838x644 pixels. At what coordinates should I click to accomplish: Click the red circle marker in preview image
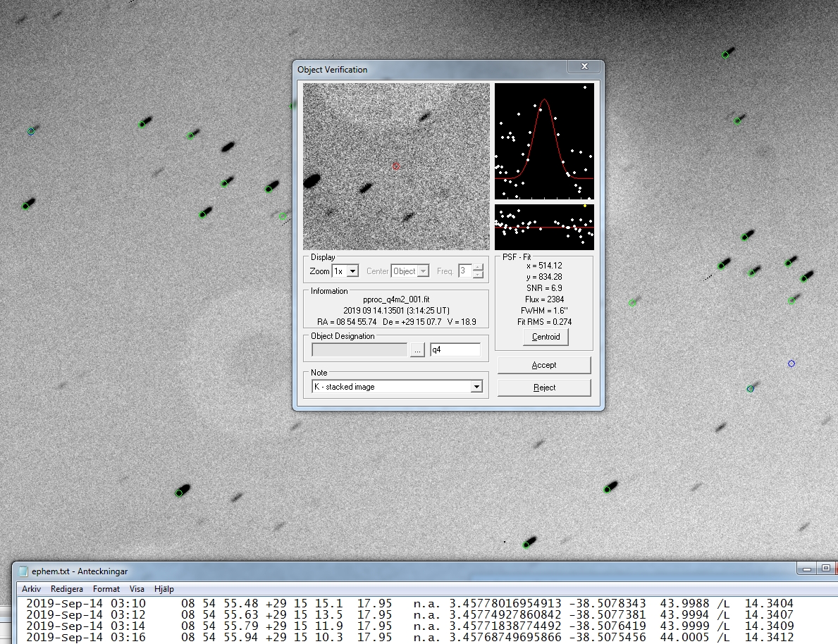click(396, 166)
